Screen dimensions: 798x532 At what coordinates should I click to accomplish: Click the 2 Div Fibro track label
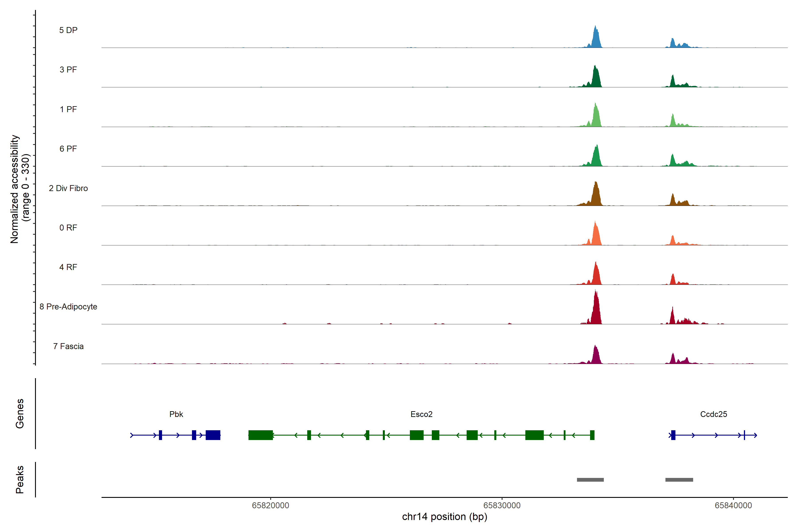[68, 188]
